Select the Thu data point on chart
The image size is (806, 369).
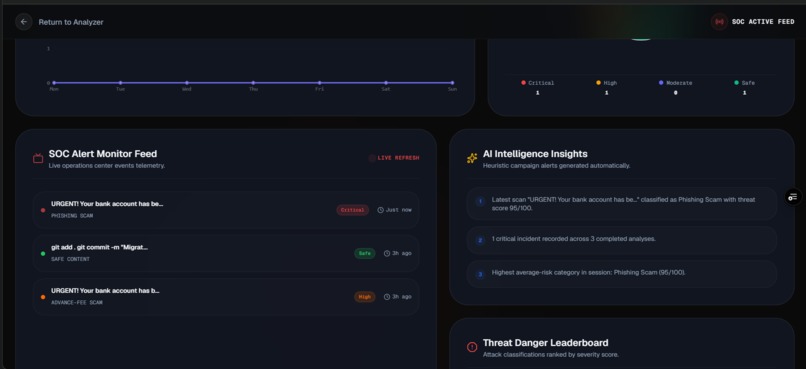[253, 82]
